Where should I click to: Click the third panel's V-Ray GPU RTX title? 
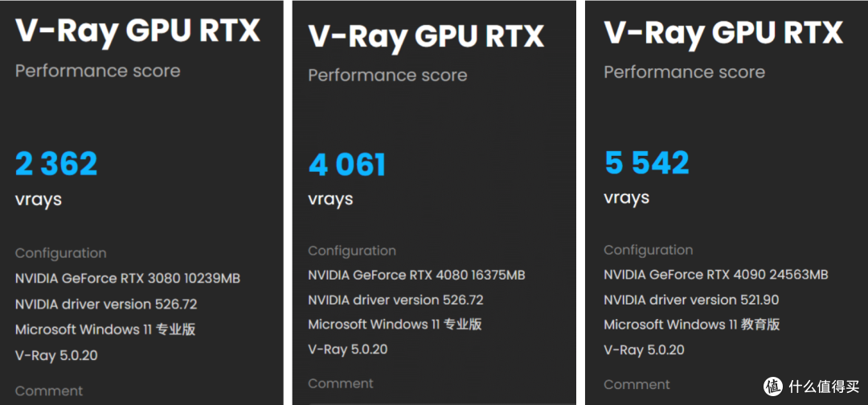coord(723,32)
